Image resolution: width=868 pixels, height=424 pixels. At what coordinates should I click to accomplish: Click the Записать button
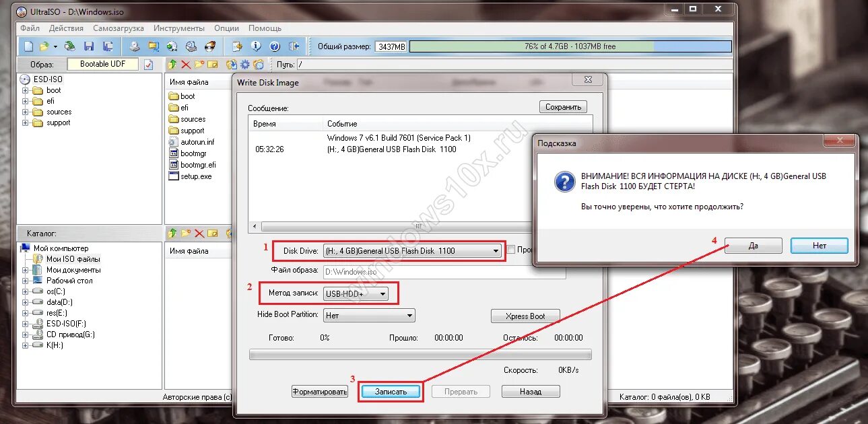click(x=391, y=391)
